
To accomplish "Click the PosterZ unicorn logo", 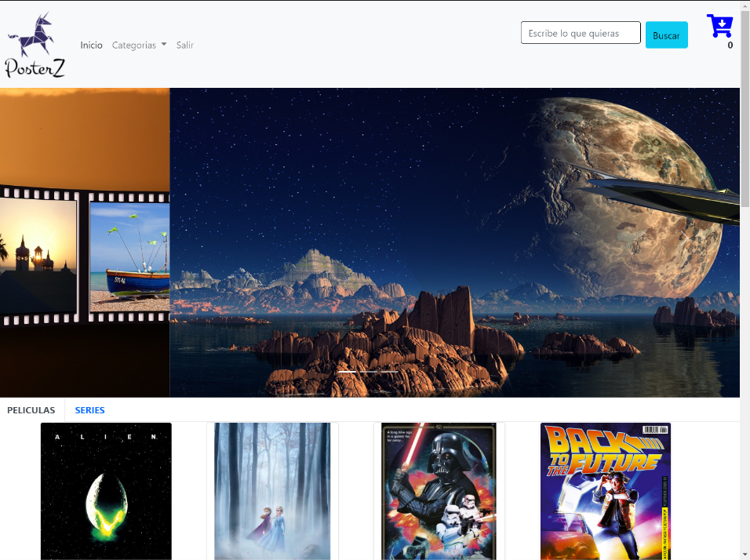I will click(35, 45).
